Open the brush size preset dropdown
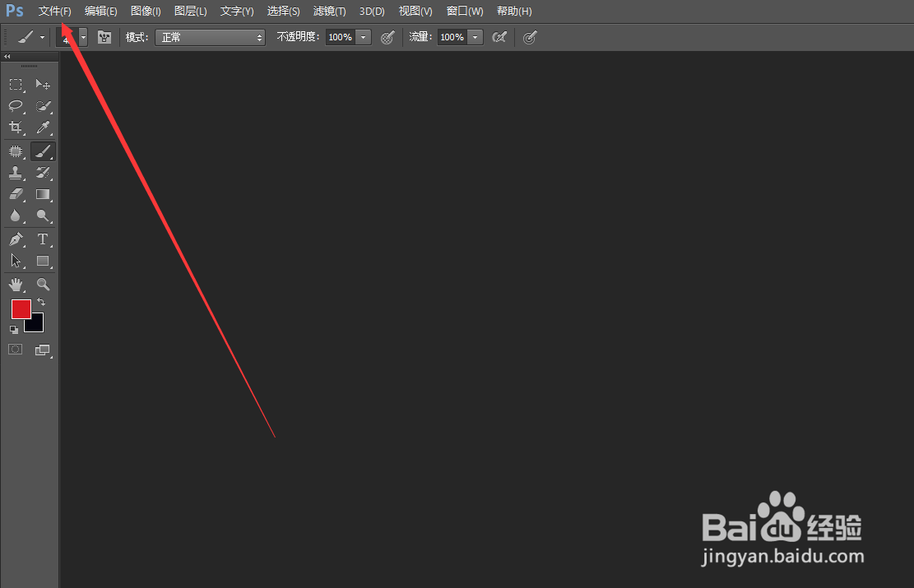This screenshot has width=914, height=588. (83, 37)
